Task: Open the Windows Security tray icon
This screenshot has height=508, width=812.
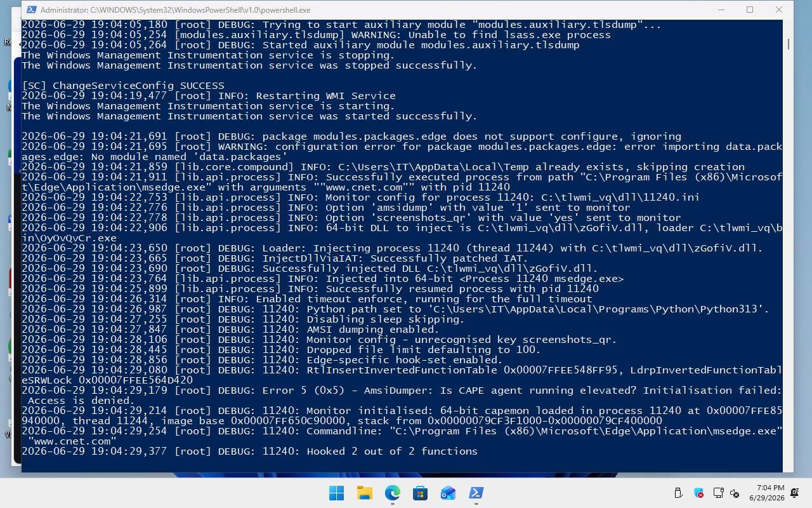Action: coord(698,493)
